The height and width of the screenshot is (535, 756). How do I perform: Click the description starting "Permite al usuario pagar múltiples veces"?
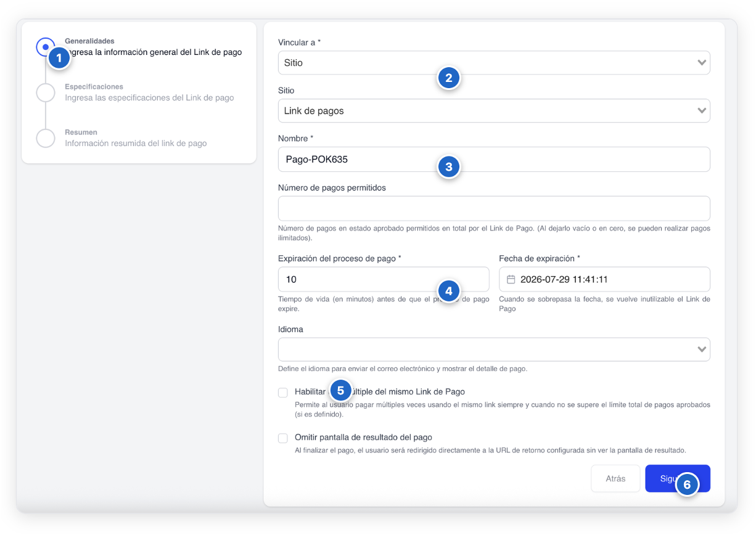click(503, 410)
